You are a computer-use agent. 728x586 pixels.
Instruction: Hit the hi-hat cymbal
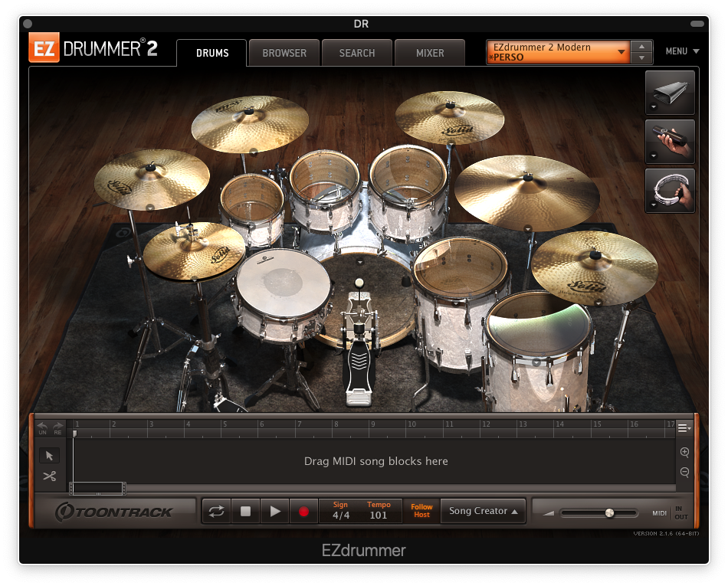[x=194, y=251]
